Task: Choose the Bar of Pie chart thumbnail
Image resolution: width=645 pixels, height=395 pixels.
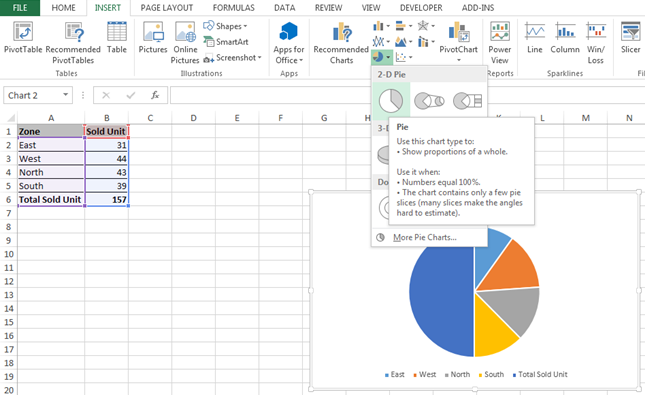Action: pos(467,100)
